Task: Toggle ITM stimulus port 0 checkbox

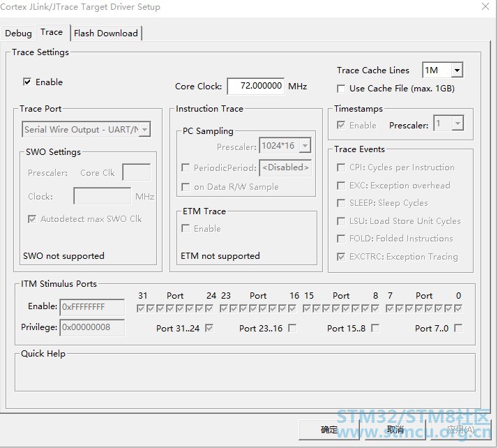Action: click(458, 308)
